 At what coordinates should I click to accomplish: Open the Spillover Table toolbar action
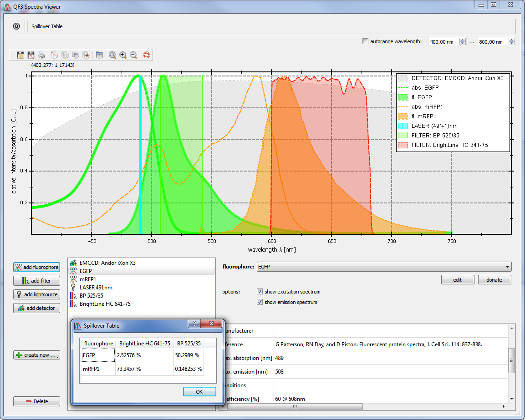(47, 26)
